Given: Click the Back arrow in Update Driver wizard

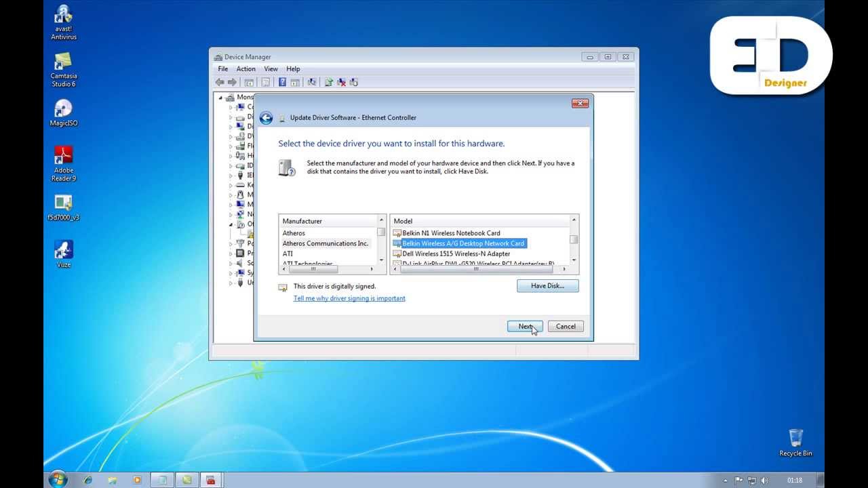Looking at the screenshot, I should pyautogui.click(x=266, y=118).
